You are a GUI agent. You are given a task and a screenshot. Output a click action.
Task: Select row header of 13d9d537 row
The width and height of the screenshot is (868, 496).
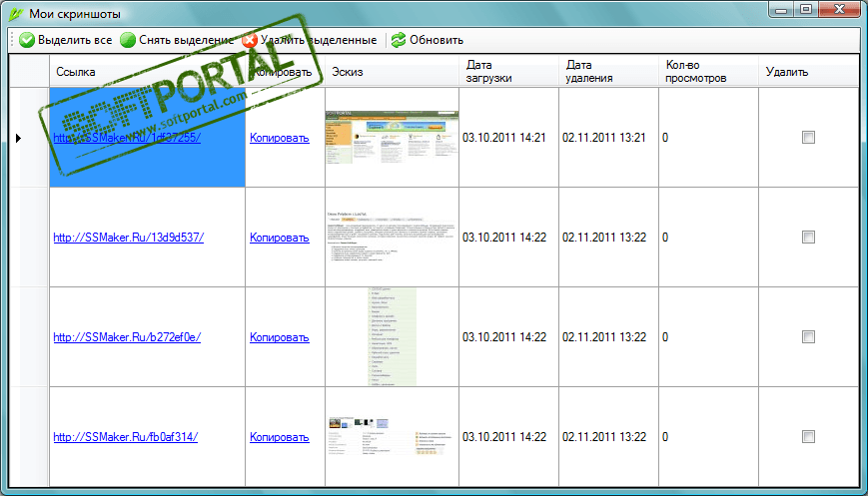click(29, 238)
